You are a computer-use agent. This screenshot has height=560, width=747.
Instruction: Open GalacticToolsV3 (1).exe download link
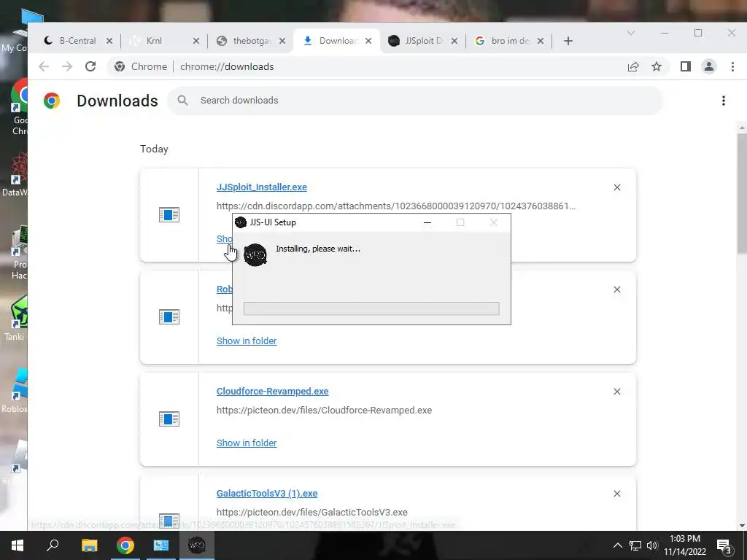(x=267, y=494)
